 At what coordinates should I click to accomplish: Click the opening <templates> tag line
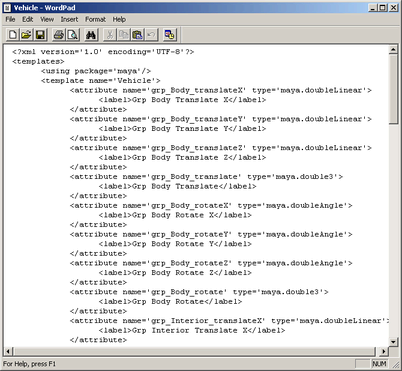click(38, 62)
